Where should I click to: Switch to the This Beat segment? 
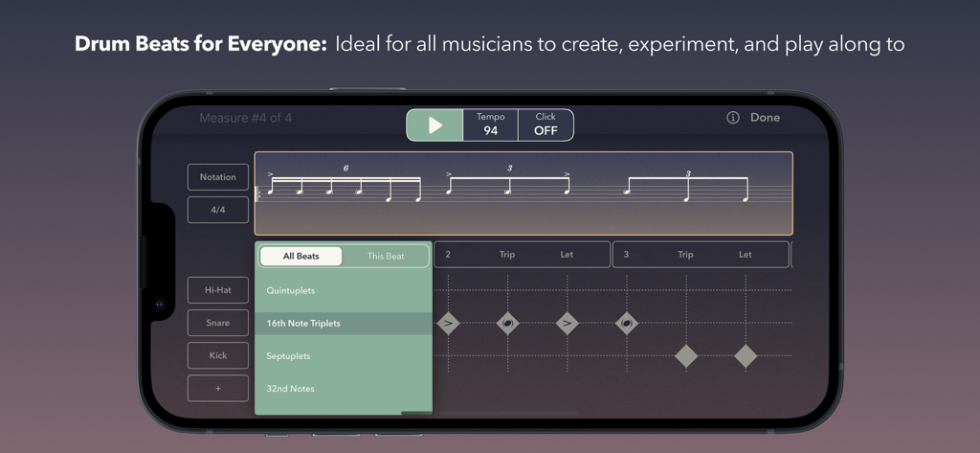click(x=386, y=257)
